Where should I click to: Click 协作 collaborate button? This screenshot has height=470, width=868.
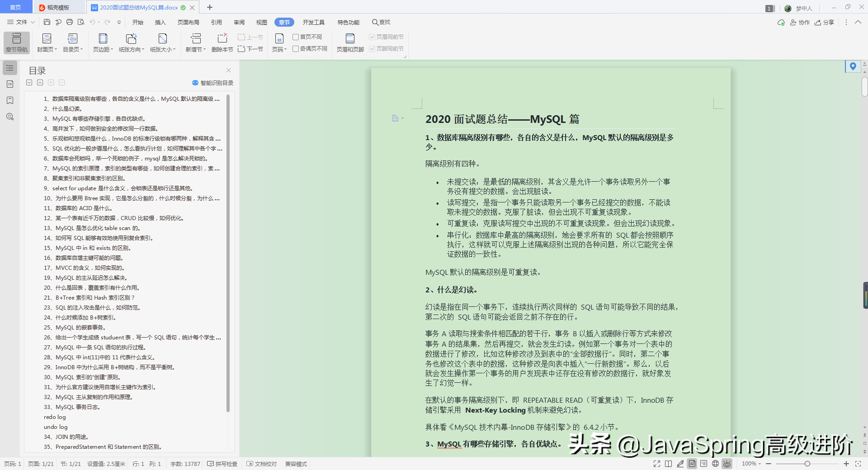(x=800, y=22)
